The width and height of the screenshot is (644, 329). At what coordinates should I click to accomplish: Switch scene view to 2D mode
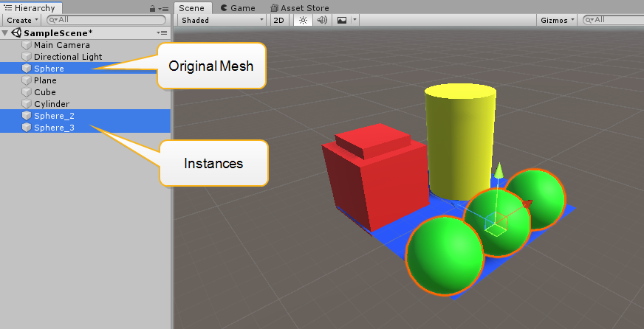278,20
